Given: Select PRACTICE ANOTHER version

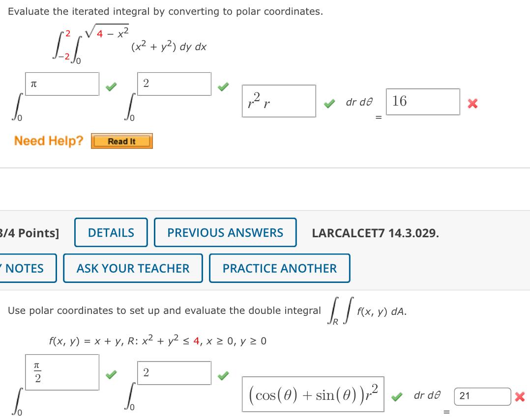Looking at the screenshot, I should coord(279,268).
